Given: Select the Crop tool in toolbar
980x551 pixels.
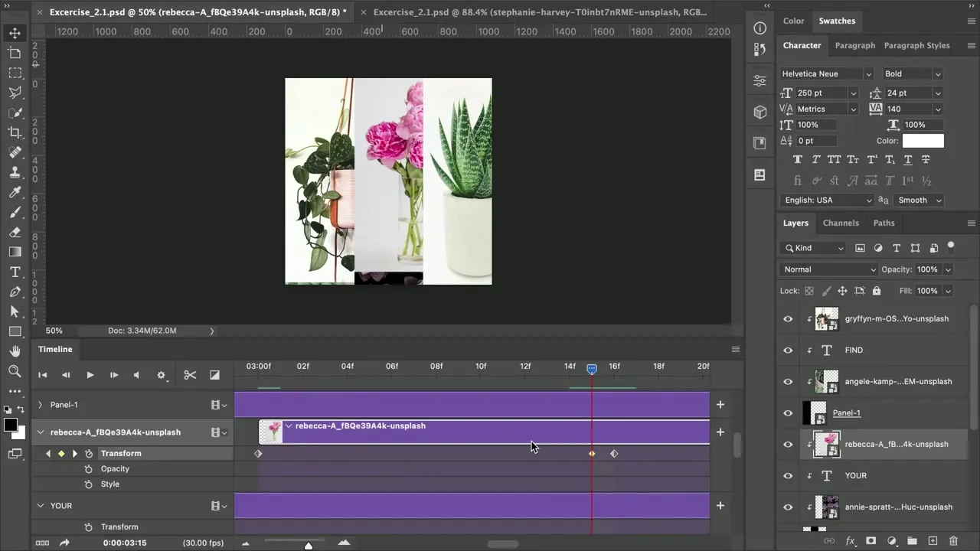Looking at the screenshot, I should [15, 132].
